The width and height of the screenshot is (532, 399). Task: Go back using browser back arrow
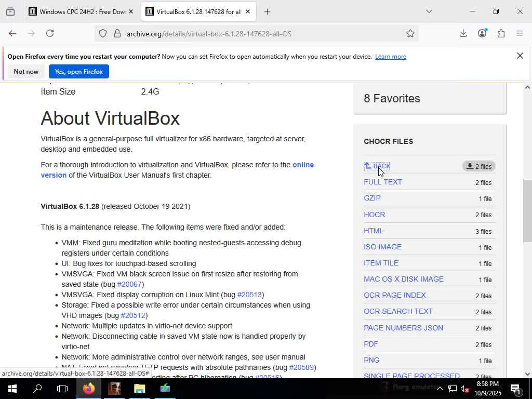(x=12, y=33)
